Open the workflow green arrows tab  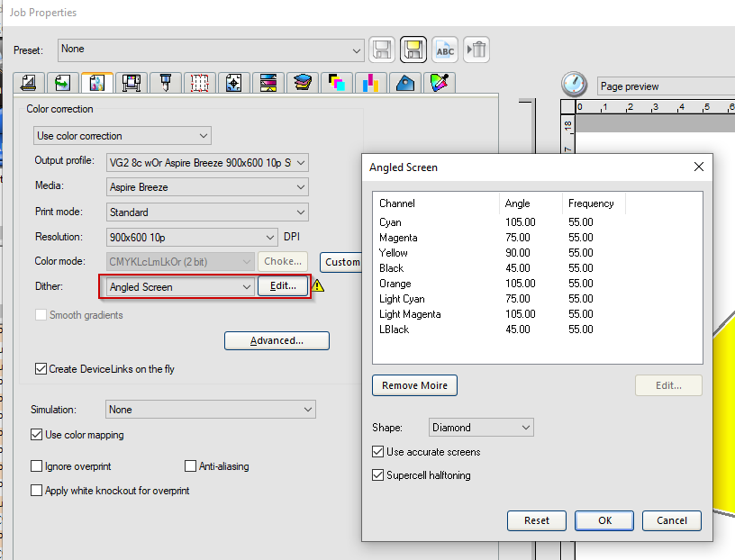62,83
